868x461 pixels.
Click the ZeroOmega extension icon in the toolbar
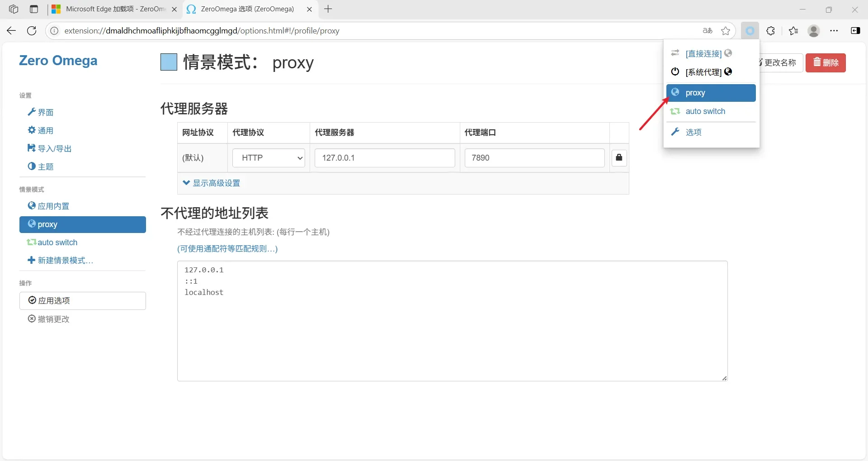click(750, 30)
